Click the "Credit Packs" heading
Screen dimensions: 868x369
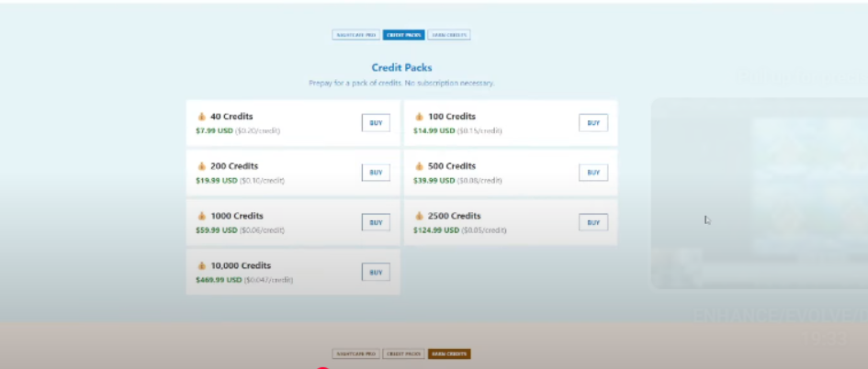(x=402, y=68)
